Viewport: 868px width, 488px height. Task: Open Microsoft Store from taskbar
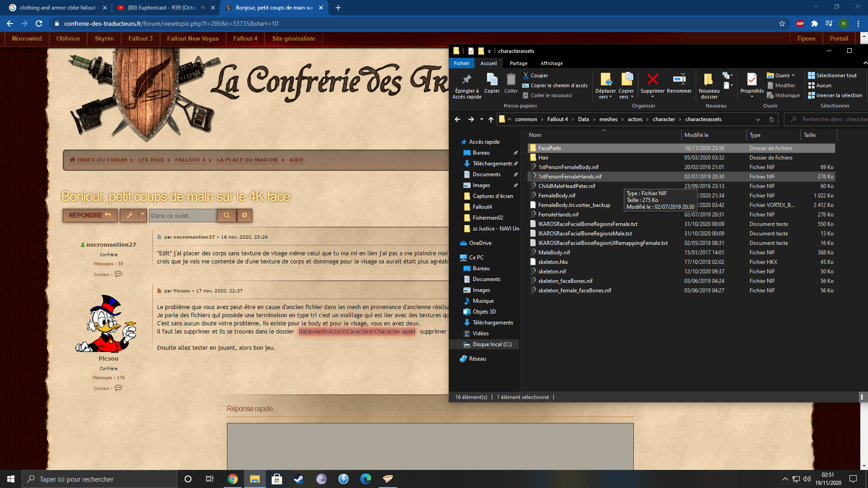tap(277, 479)
